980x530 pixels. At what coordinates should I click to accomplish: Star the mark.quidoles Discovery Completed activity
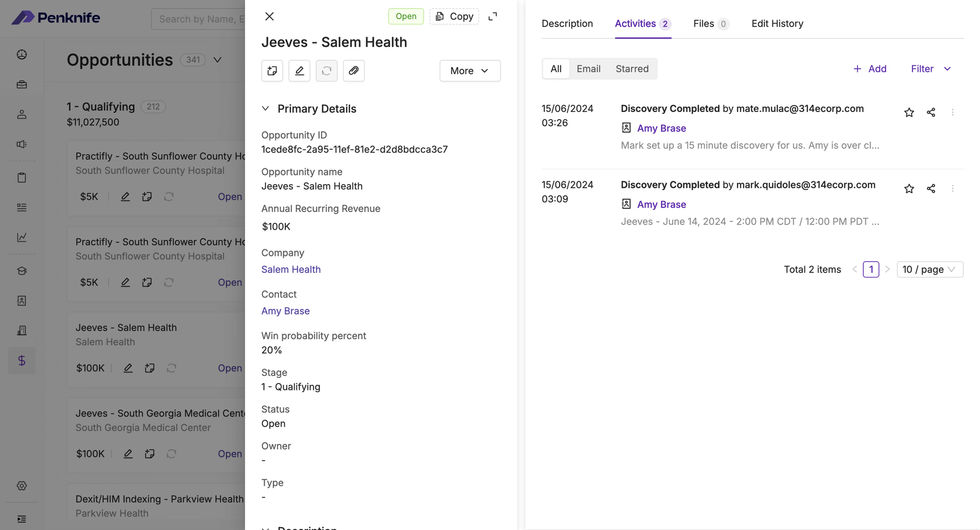point(909,188)
